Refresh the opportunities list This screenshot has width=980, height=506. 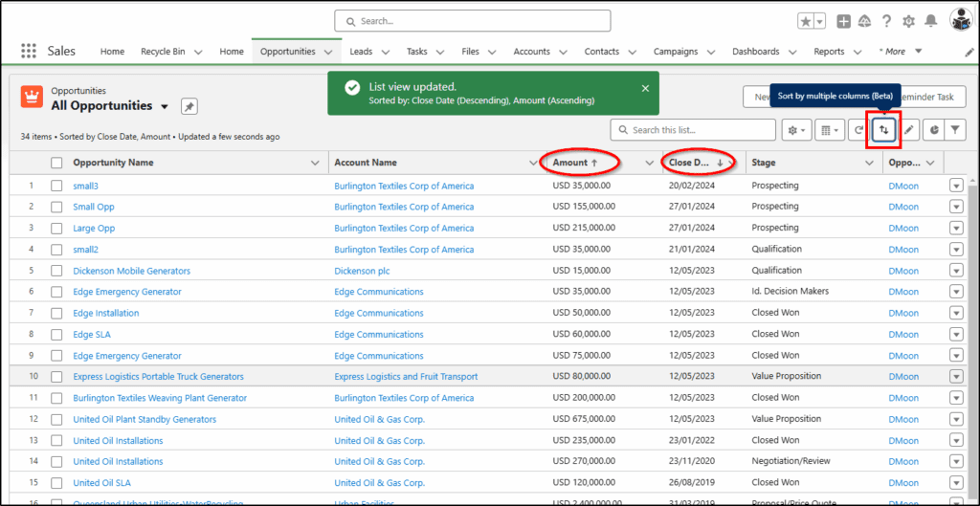pos(858,130)
